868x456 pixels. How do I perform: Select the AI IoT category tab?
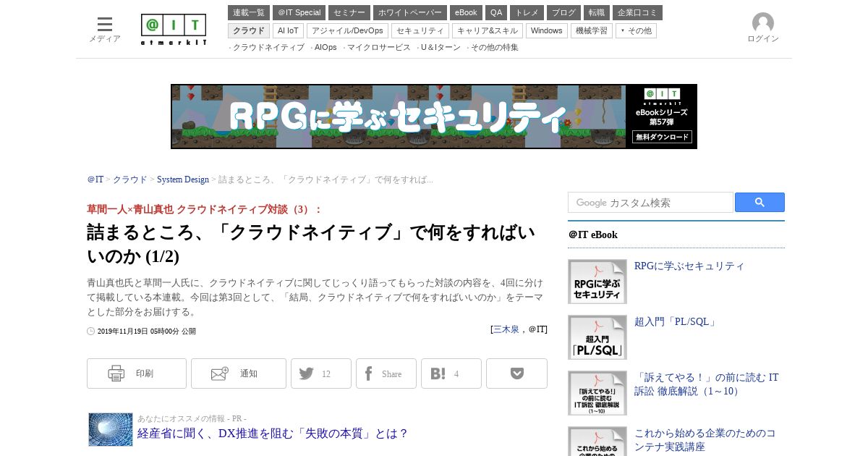point(288,30)
